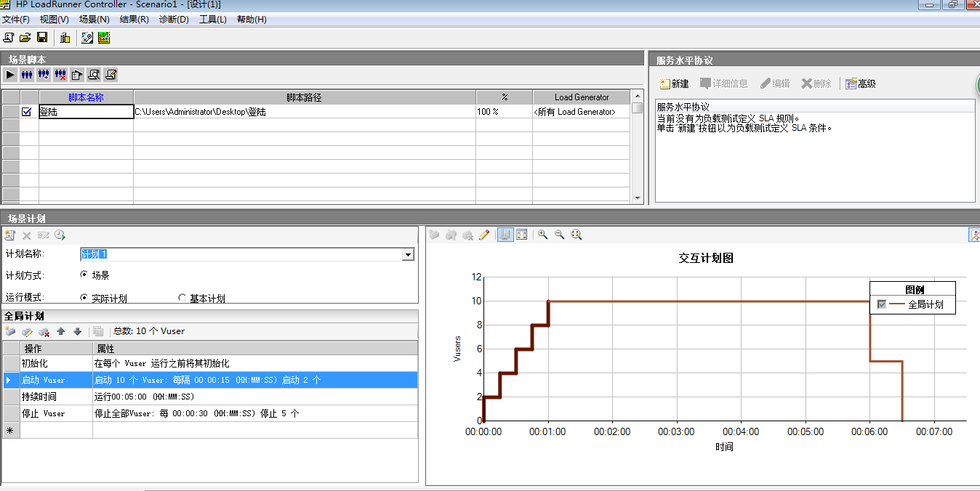Image resolution: width=980 pixels, height=491 pixels.
Task: Zoom out on the interactive schedule graph
Action: coord(559,235)
